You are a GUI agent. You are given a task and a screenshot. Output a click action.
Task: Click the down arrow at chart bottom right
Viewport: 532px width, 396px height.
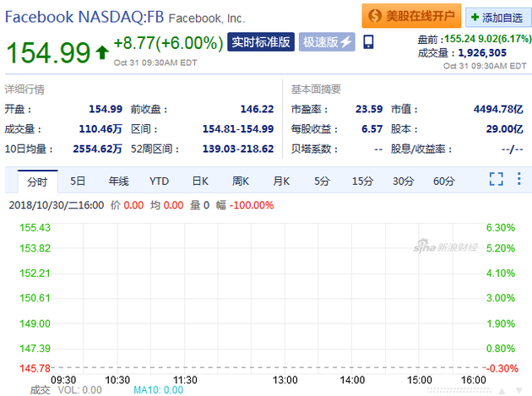click(519, 391)
